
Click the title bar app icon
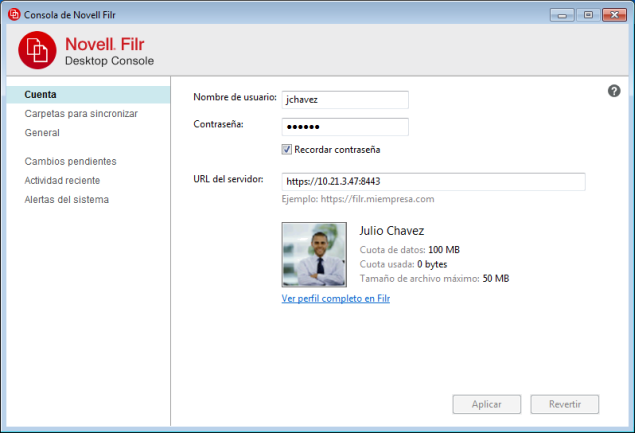(13, 14)
